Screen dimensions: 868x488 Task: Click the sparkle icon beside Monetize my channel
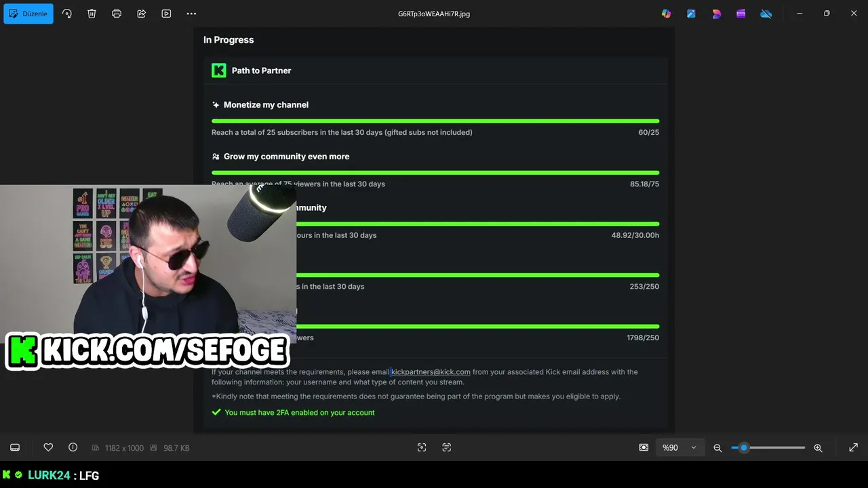(x=216, y=105)
